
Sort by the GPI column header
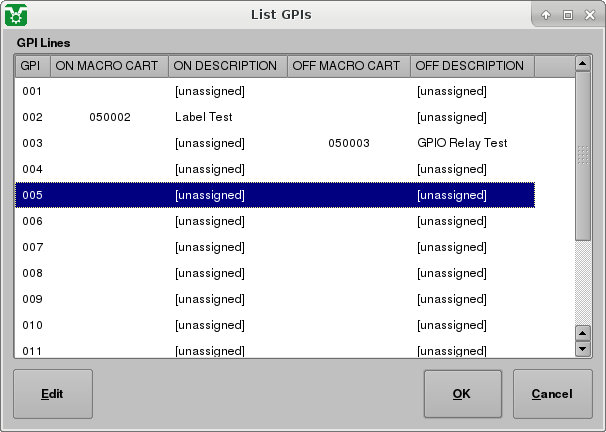coord(32,66)
